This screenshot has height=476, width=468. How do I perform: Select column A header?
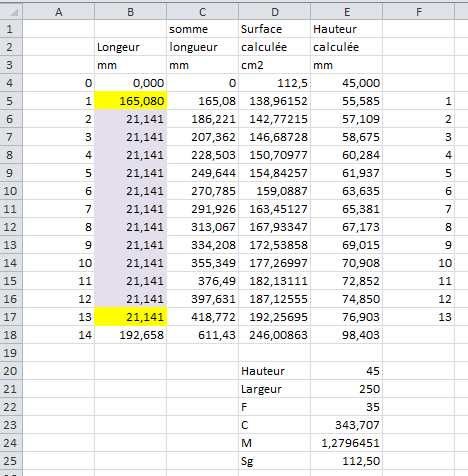tap(58, 12)
